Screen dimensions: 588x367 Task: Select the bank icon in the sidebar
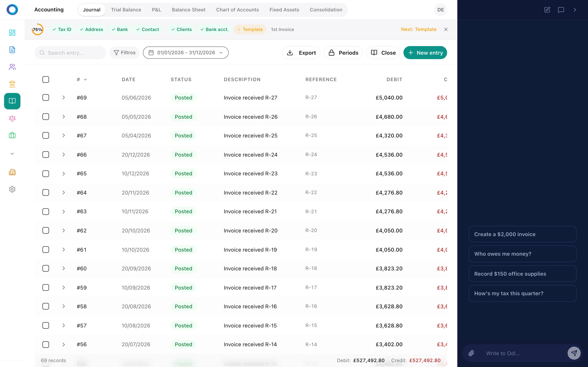[x=12, y=84]
